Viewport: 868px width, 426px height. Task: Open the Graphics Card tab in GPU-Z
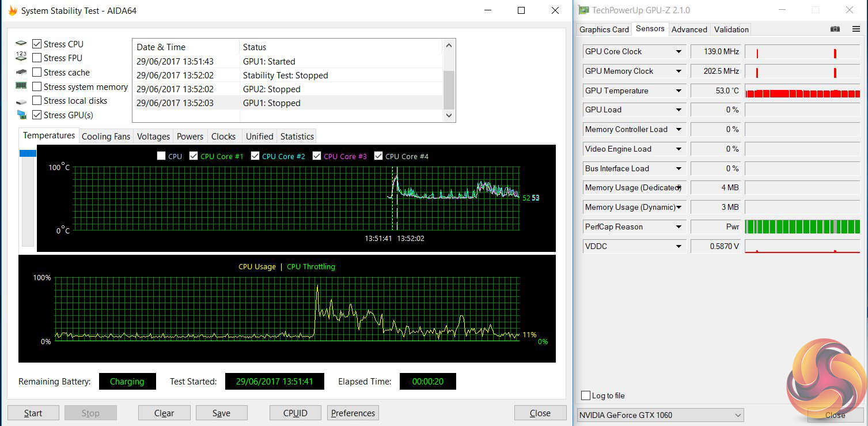coord(604,29)
